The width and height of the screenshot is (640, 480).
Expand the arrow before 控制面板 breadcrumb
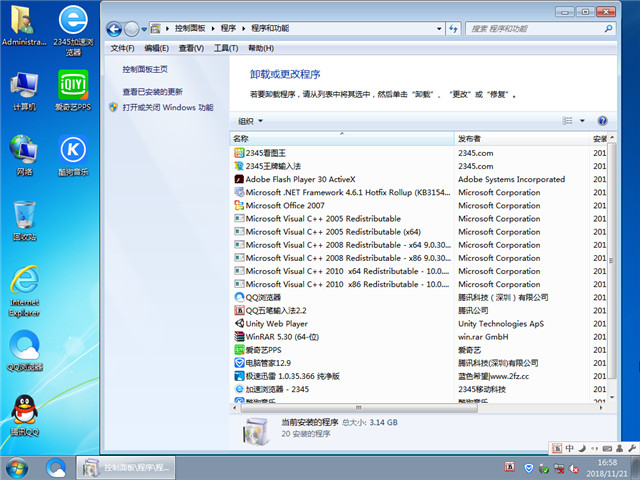pos(167,29)
